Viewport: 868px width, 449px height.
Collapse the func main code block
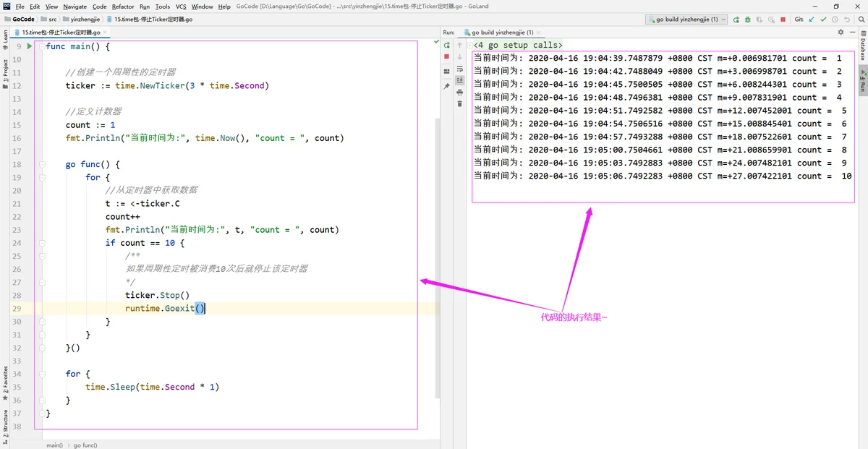pos(40,46)
